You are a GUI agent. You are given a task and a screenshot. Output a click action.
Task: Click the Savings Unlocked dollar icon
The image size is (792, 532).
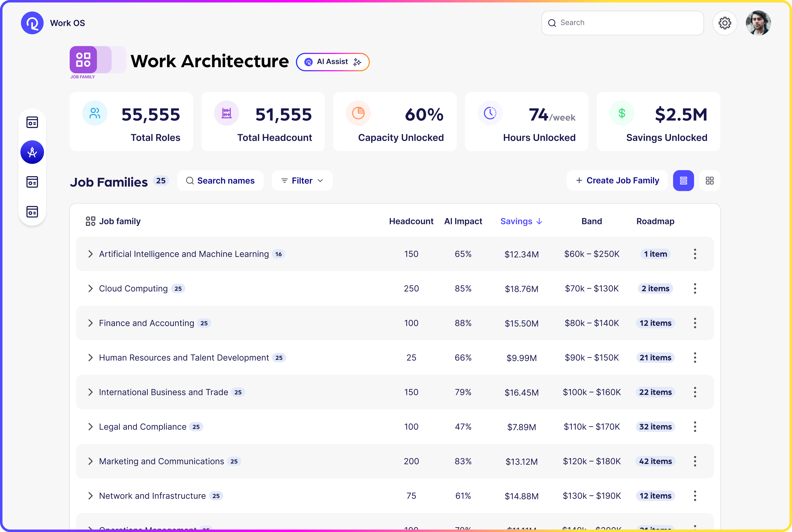(x=621, y=113)
